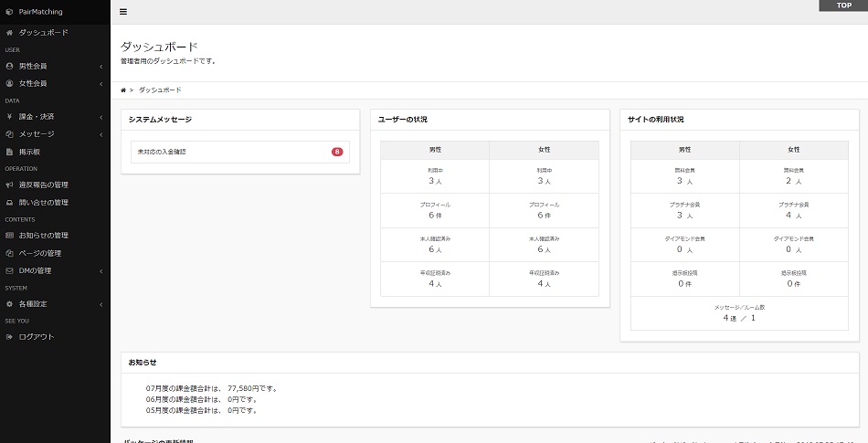Click the ログアウト sign-out icon
Image resolution: width=868 pixels, height=443 pixels.
click(9, 337)
